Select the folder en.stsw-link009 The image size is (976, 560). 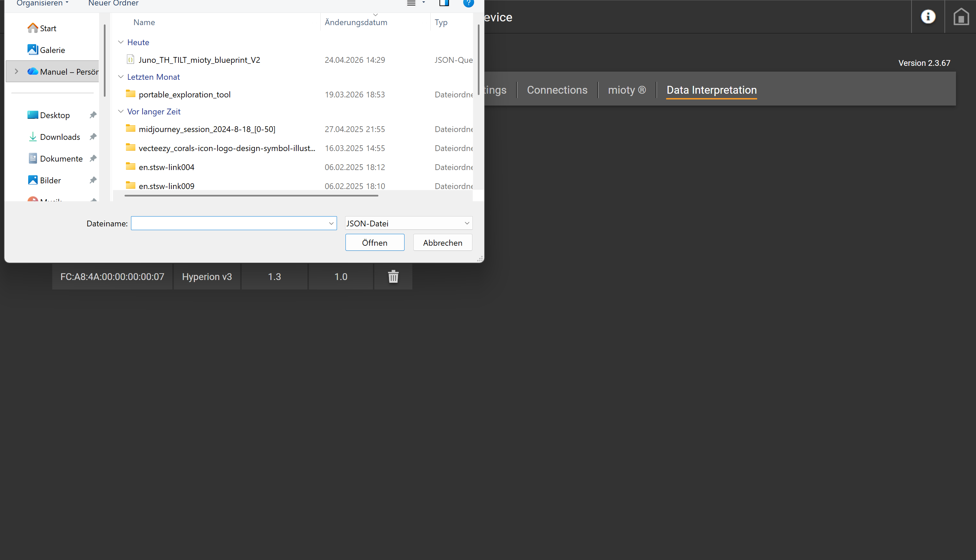click(167, 186)
